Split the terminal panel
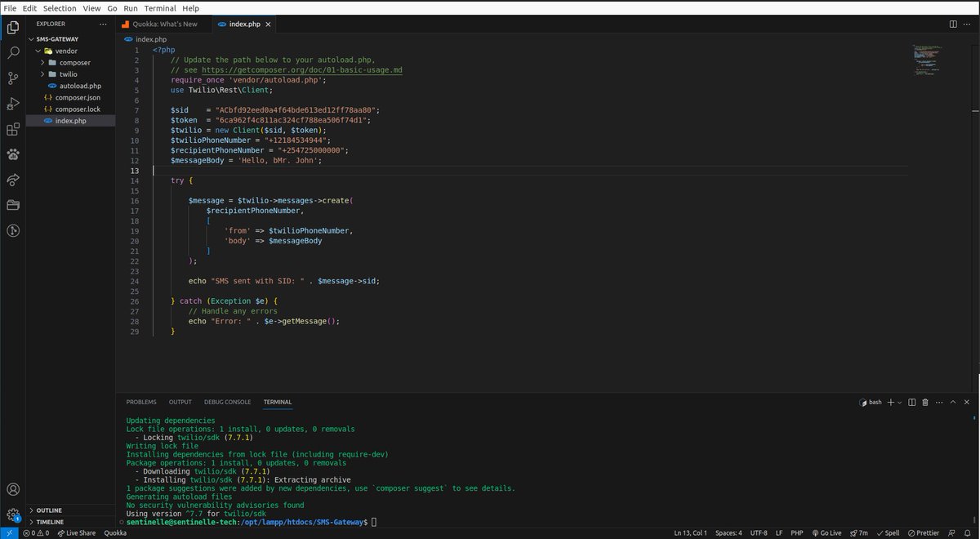The image size is (980, 539). click(912, 402)
